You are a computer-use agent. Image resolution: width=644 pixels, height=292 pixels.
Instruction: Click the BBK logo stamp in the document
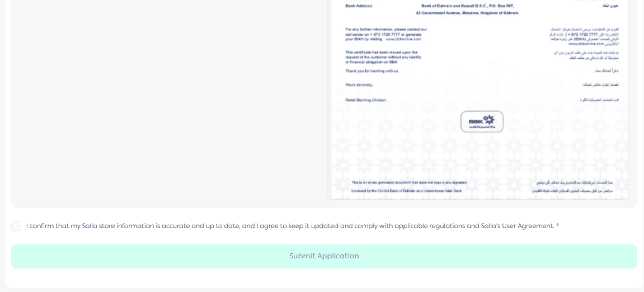point(482,122)
